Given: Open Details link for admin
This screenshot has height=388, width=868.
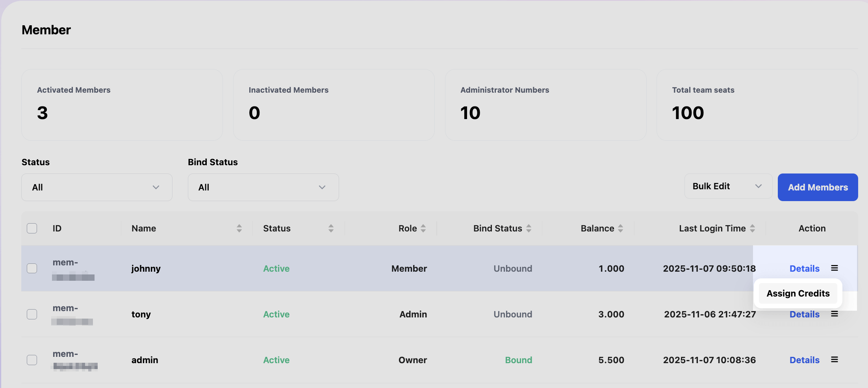Looking at the screenshot, I should point(804,360).
